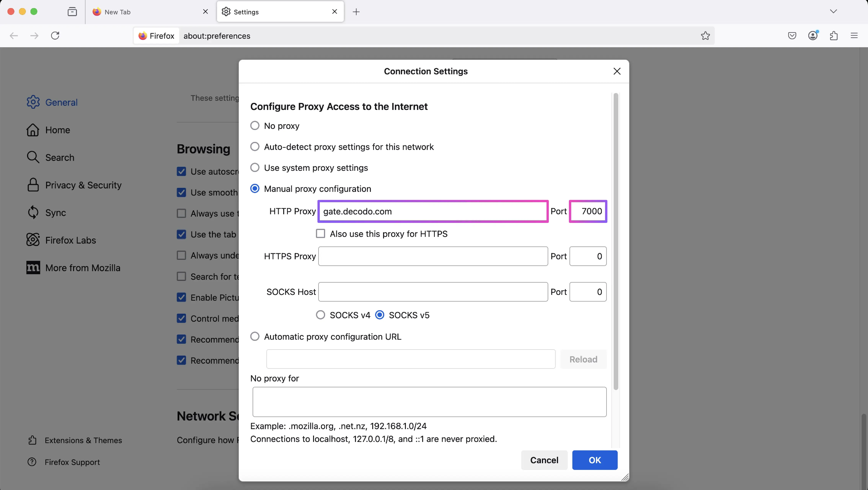Screen dimensions: 868x490
Task: Click the dialog vertical scrollbar
Action: coord(616,241)
